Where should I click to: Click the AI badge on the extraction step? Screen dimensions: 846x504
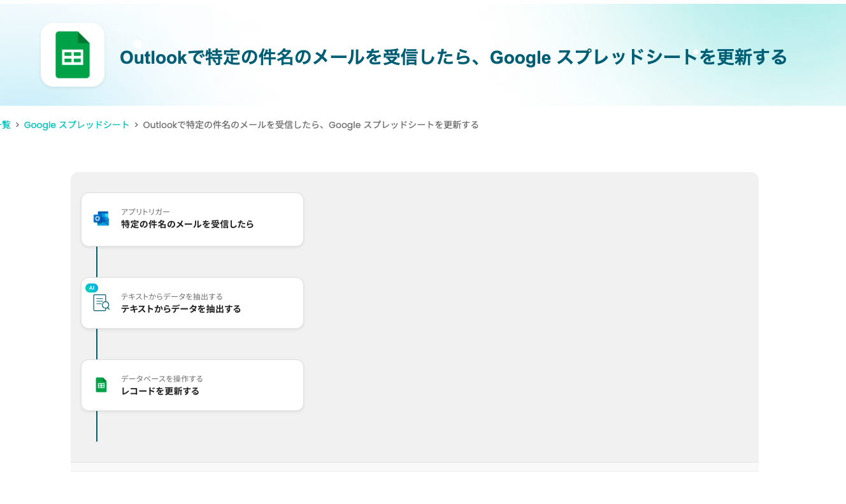pyautogui.click(x=92, y=288)
